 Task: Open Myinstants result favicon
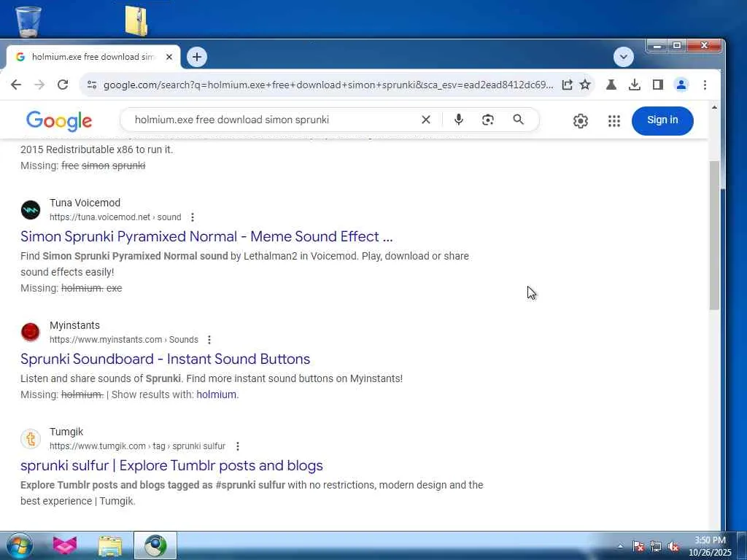tap(31, 332)
